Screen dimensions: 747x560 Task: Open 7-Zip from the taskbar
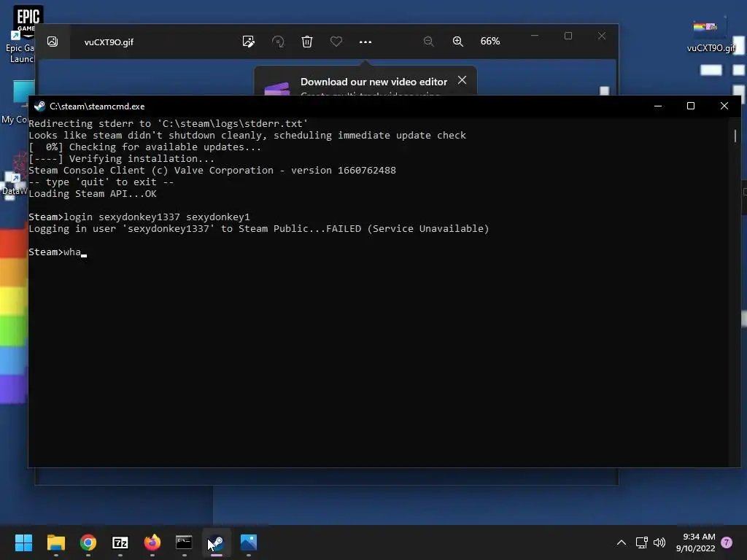click(120, 542)
